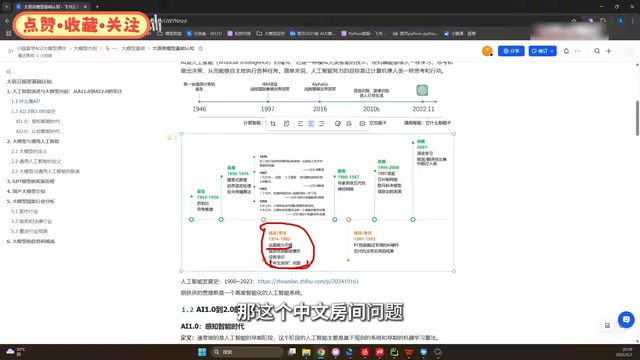This screenshot has height=360, width=640.
Task: Go to outline item 2.3
Action: (x=45, y=171)
